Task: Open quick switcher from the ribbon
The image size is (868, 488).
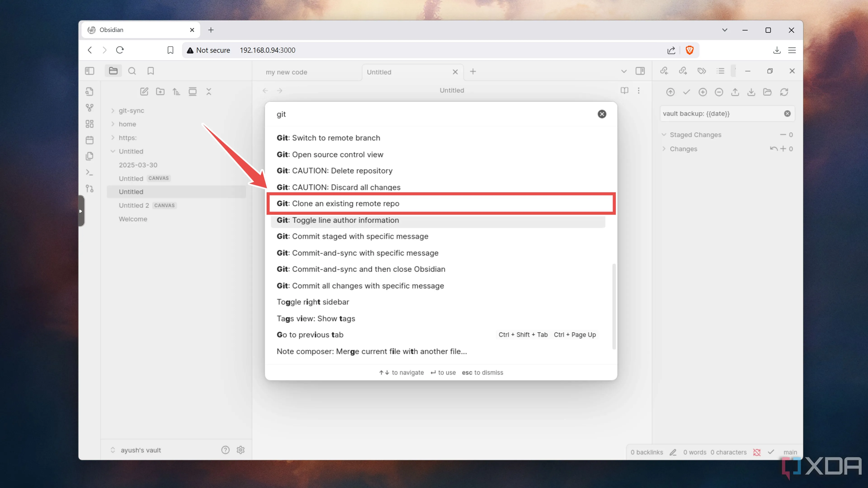Action: point(89,91)
